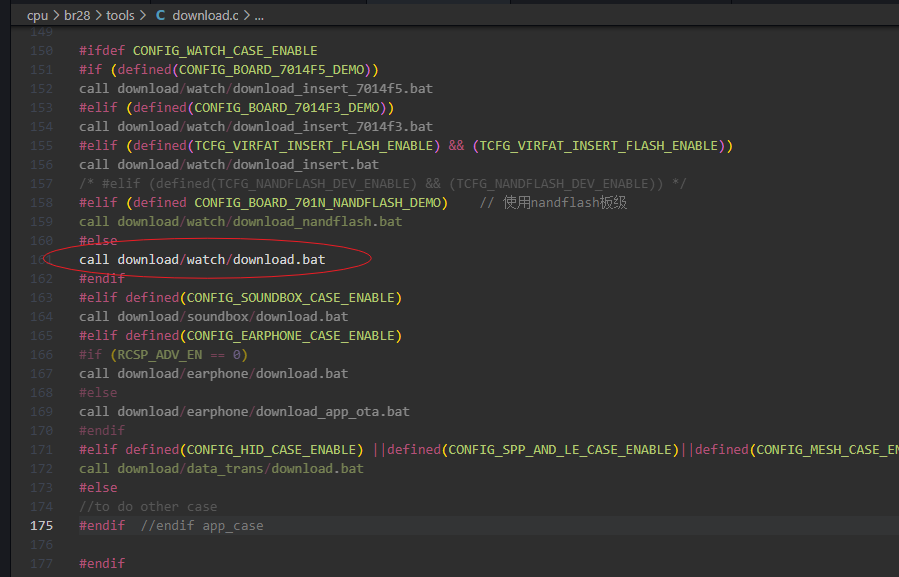Image resolution: width=899 pixels, height=577 pixels.
Task: Click "download_nandflash.bat" in the code
Action: tap(317, 221)
